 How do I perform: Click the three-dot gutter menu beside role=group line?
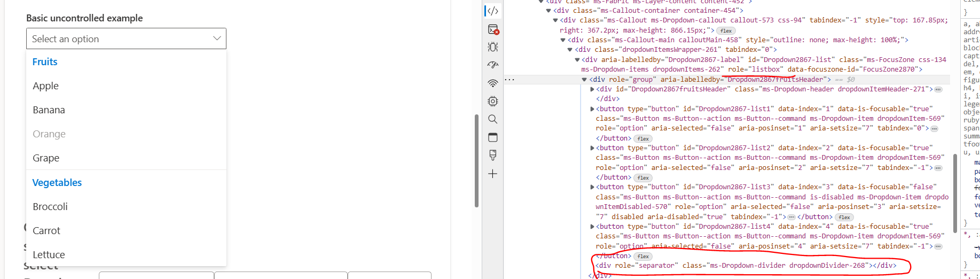(509, 80)
